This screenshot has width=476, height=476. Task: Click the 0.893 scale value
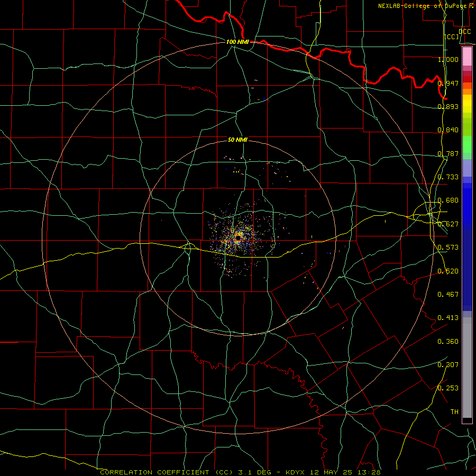coord(448,106)
